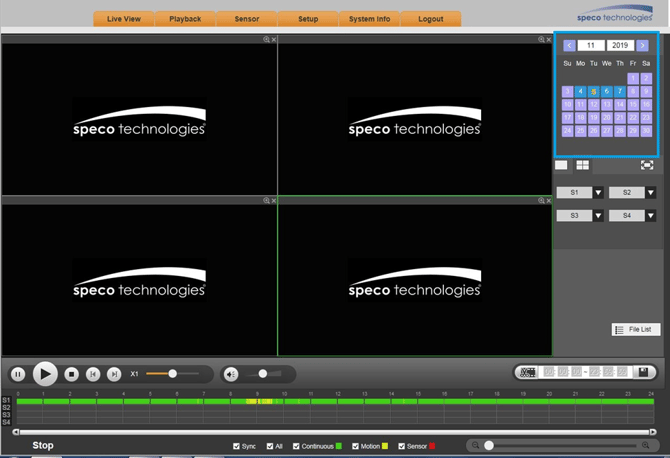Enter full screen mode

[647, 165]
